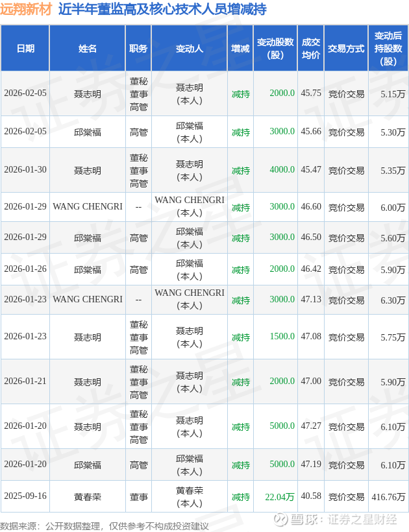Click the date 2025-09-16
Image resolution: width=409 pixels, height=532 pixels.
point(25,496)
